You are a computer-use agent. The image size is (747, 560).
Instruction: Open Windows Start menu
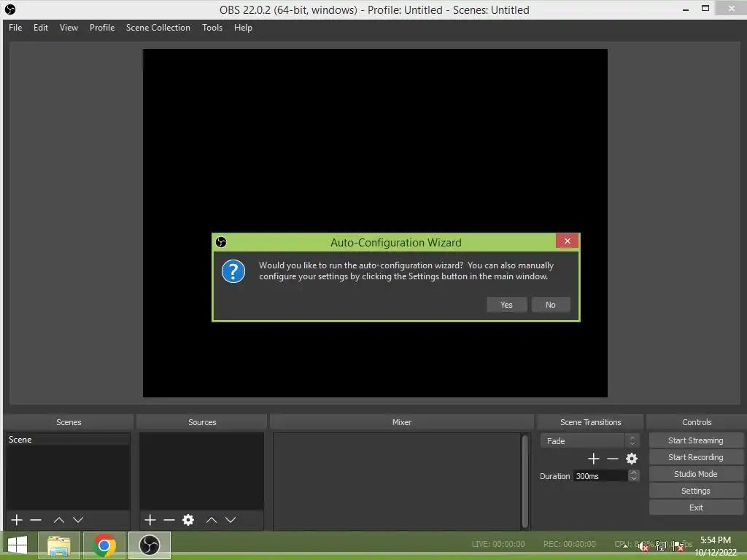18,545
